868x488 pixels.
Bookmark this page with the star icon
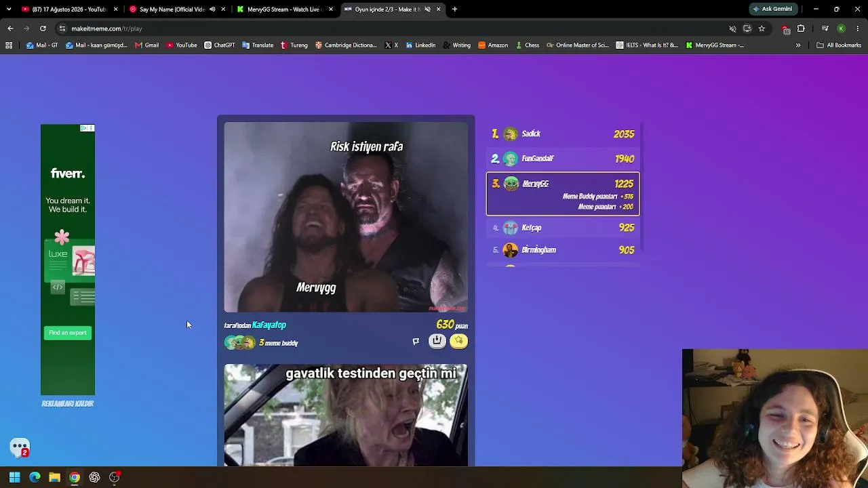point(762,28)
